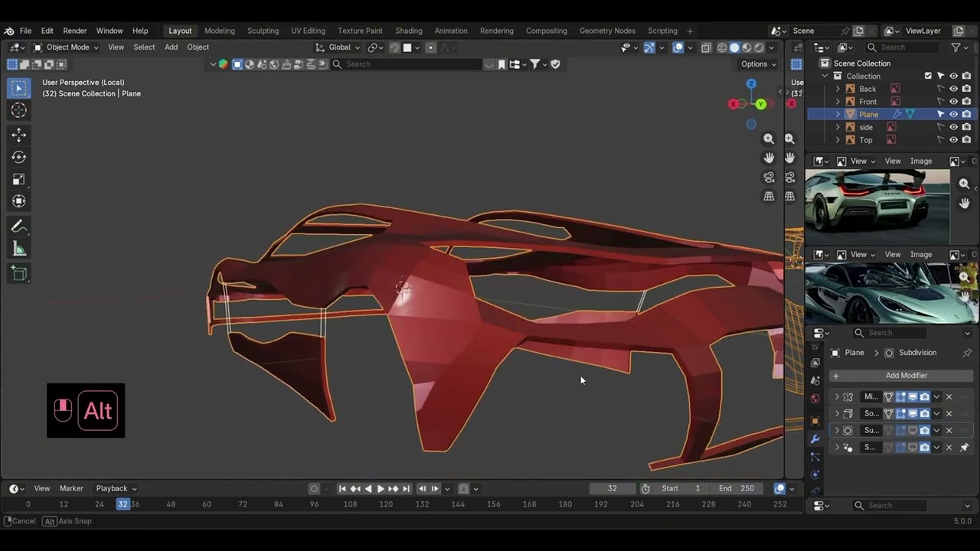This screenshot has height=551, width=980.
Task: Expand the Back object in outliner
Action: [838, 89]
